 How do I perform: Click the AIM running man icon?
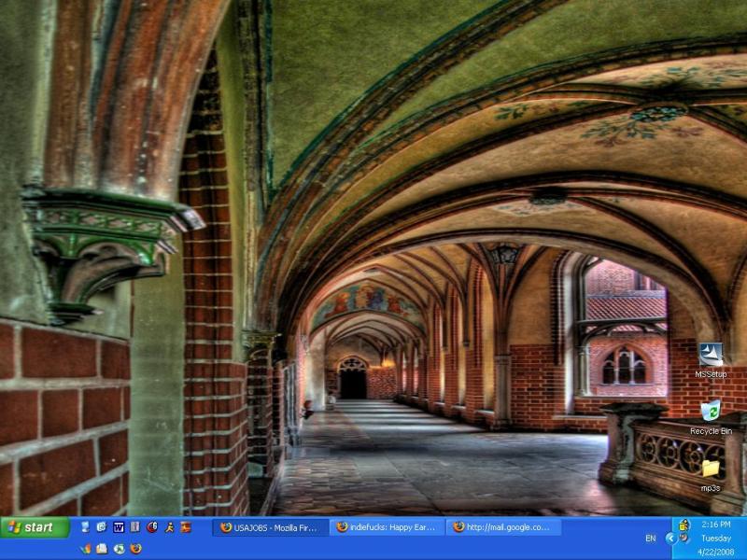point(169,527)
